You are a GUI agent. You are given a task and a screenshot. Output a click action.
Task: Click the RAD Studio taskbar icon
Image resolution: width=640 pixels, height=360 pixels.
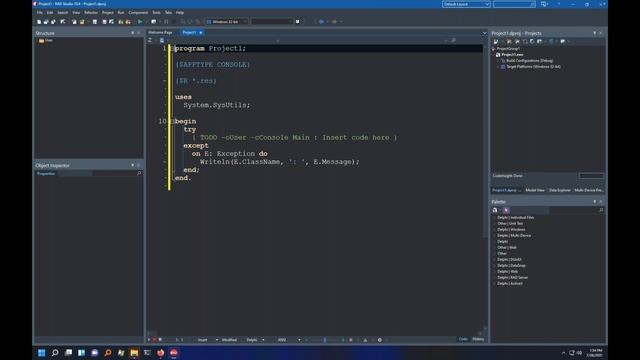point(174,353)
